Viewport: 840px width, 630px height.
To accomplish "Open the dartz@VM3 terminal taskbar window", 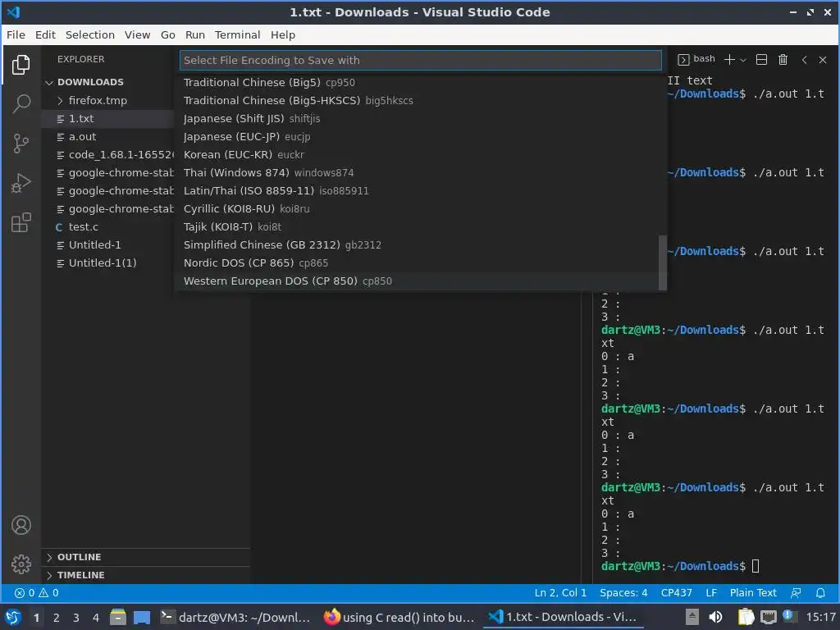I will 235,618.
